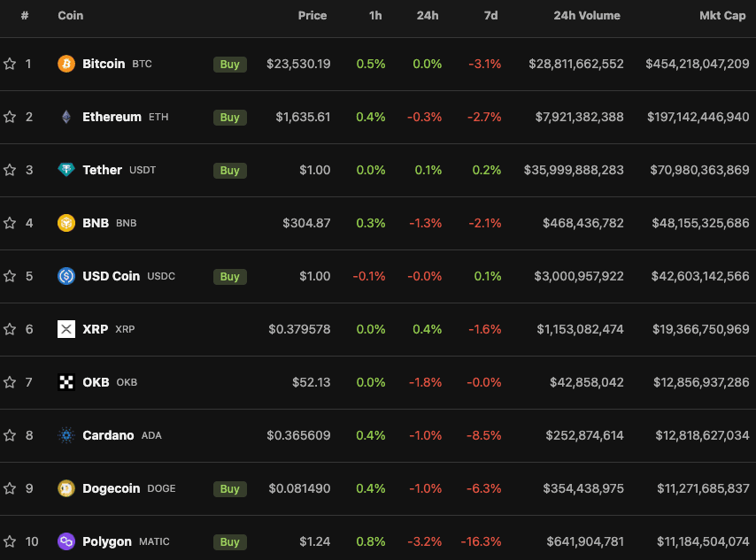Favorite Ethereum with its star

pyautogui.click(x=10, y=117)
